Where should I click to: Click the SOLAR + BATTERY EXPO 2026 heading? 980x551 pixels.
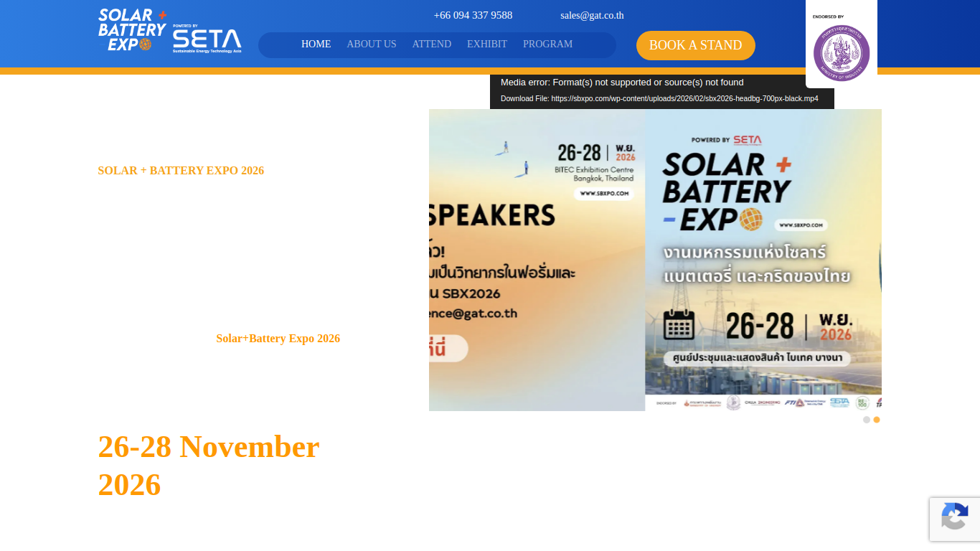click(181, 171)
